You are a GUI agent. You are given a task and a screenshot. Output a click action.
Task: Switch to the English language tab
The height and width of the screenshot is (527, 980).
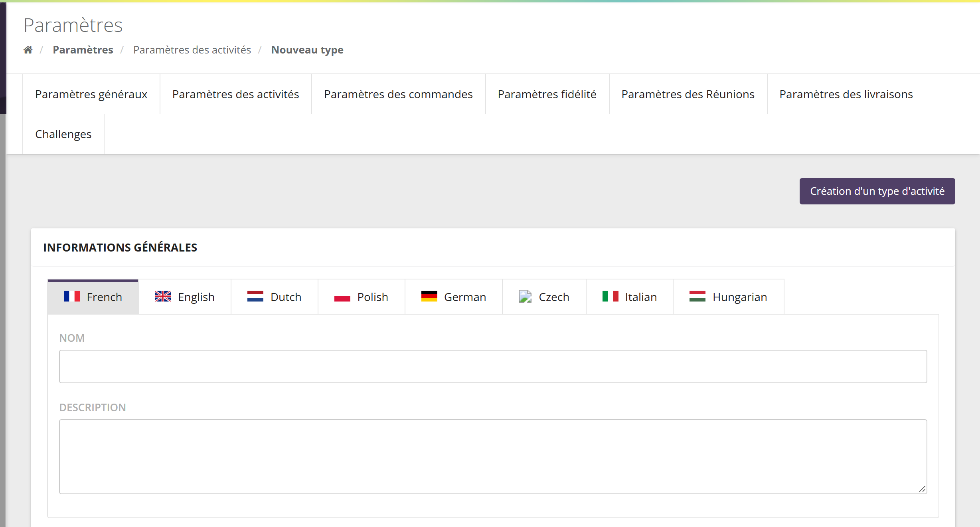click(x=185, y=297)
